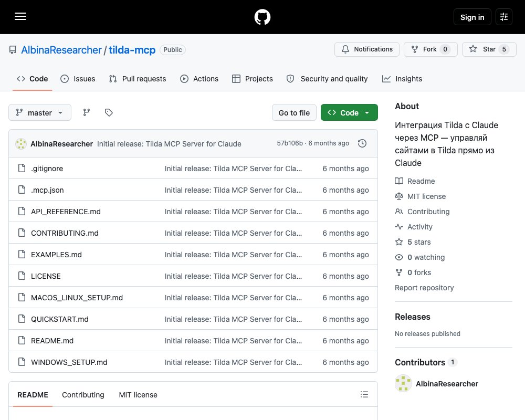Open the README outline list icon

click(364, 395)
